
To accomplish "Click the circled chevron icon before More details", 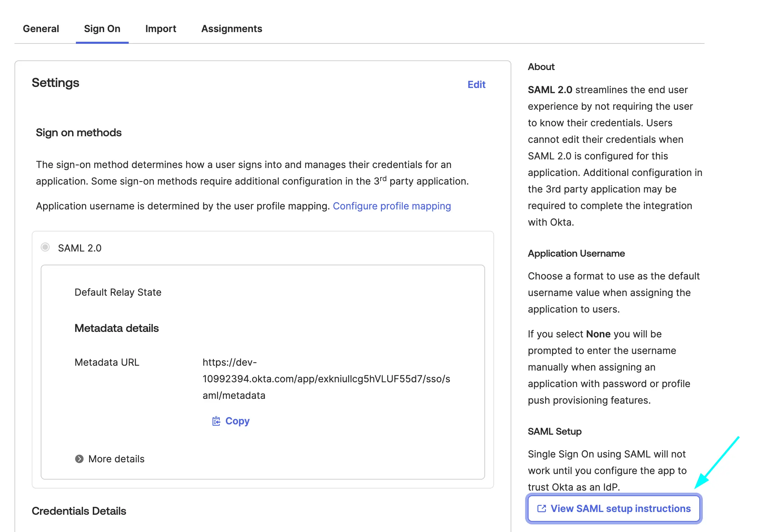I will (x=79, y=459).
